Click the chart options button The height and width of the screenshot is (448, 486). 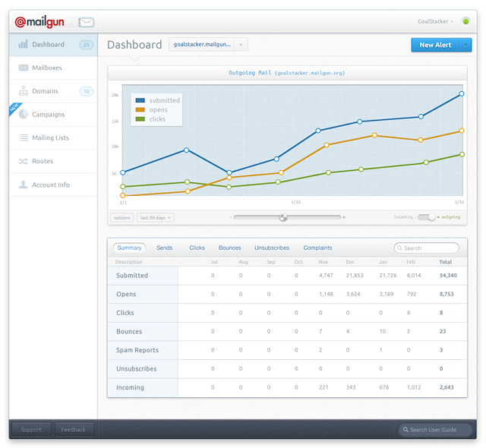121,217
